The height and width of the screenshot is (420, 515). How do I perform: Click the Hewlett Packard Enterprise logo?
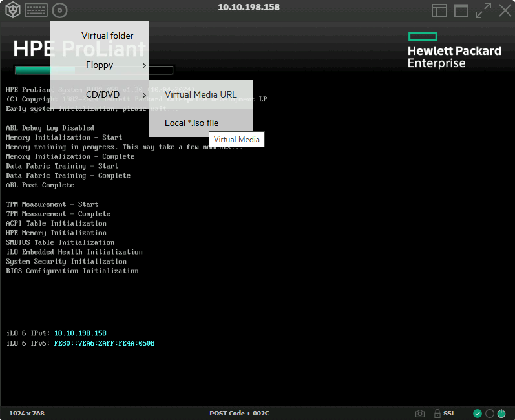click(454, 50)
